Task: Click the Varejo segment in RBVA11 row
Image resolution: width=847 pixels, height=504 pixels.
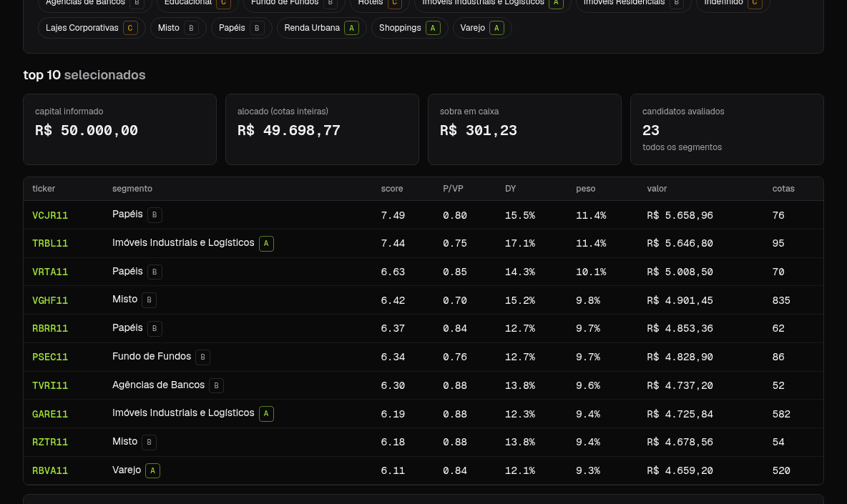Action: [127, 470]
